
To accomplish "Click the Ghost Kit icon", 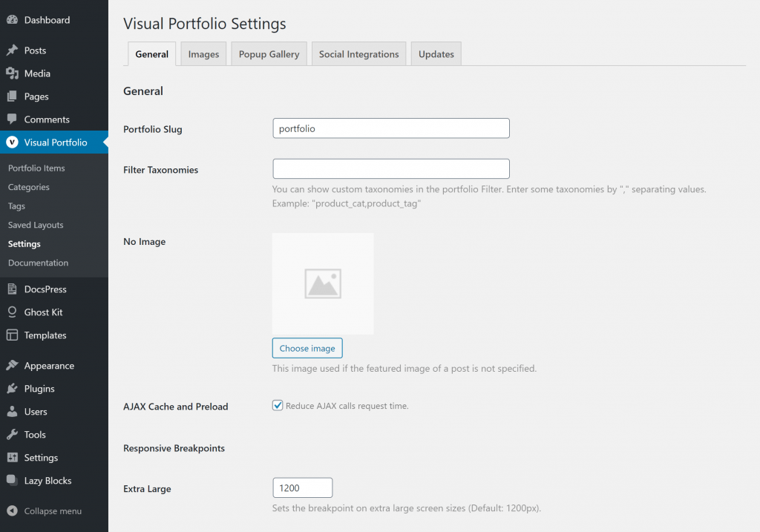I will click(12, 312).
